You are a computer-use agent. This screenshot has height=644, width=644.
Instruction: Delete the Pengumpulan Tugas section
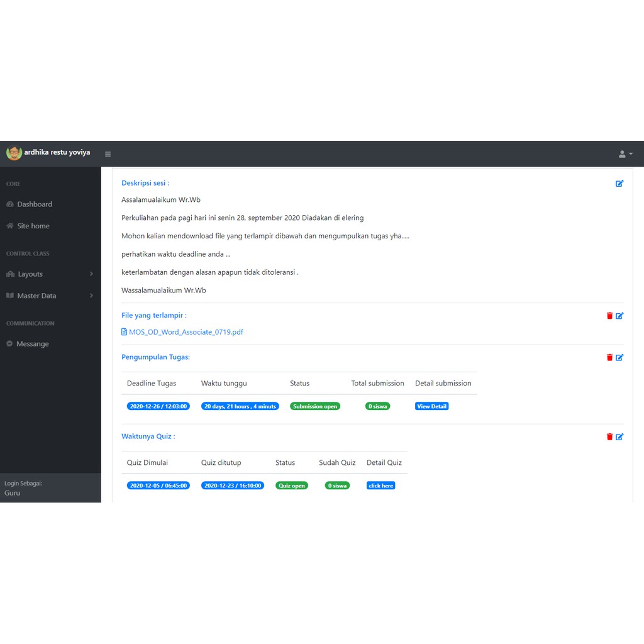pos(609,357)
